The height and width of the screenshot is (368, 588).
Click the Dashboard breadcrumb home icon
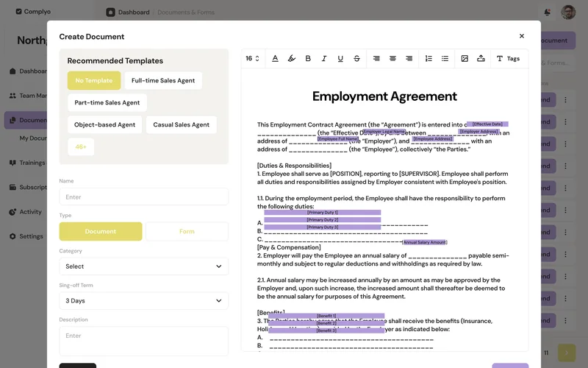pos(111,13)
